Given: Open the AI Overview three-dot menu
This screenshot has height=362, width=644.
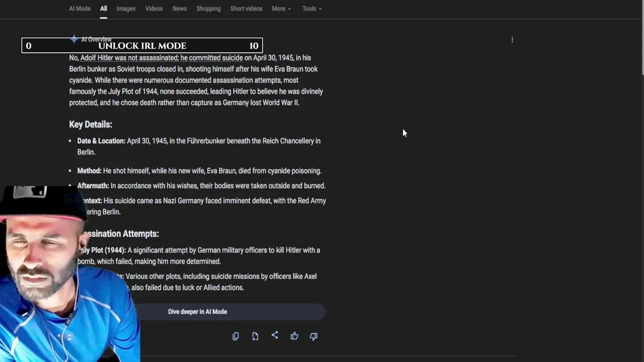Looking at the screenshot, I should pos(512,40).
